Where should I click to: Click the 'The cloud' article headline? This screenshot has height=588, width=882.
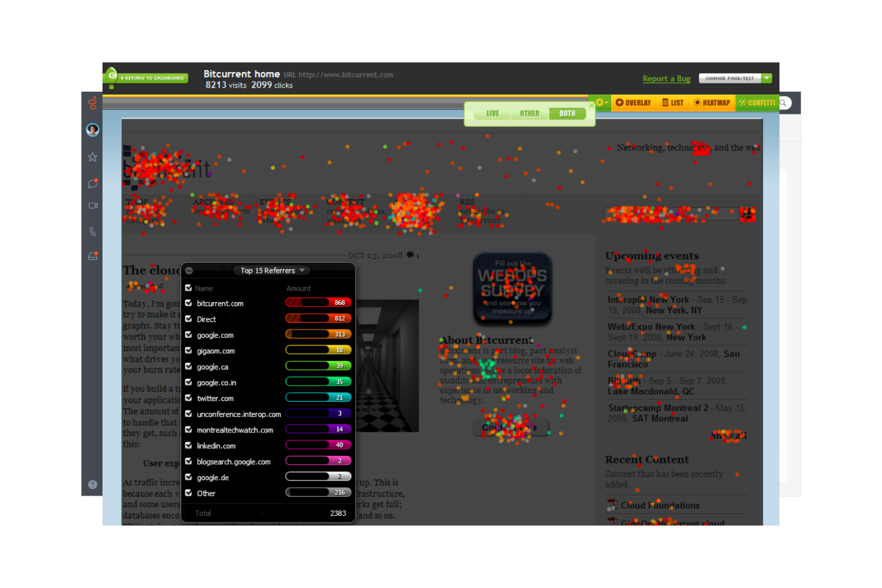(x=152, y=270)
